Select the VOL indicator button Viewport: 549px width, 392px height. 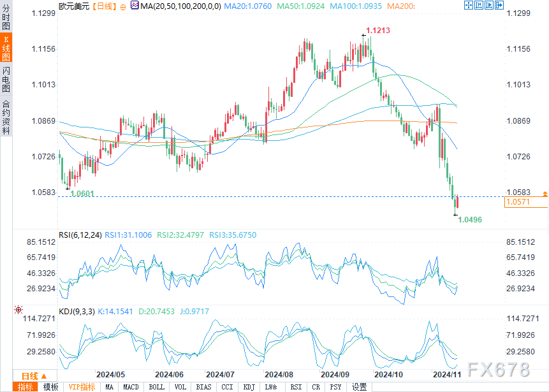(180, 387)
